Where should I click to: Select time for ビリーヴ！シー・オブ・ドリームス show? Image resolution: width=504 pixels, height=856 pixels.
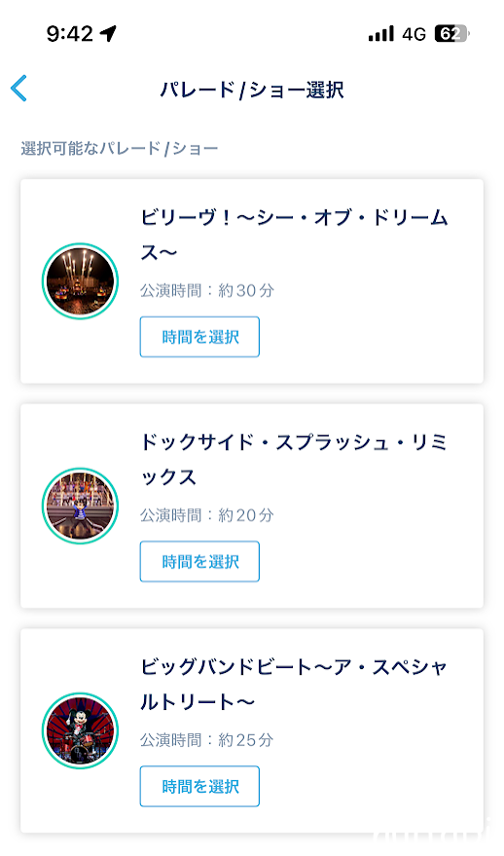[199, 337]
